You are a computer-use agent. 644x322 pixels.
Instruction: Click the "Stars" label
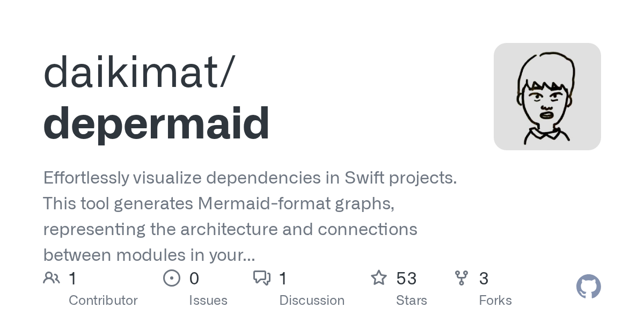click(412, 301)
